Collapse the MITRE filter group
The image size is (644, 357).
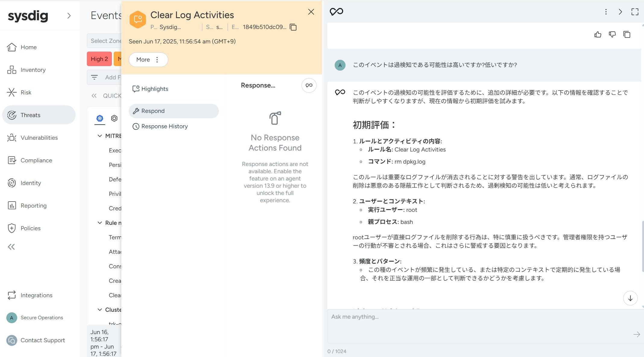[x=100, y=136]
